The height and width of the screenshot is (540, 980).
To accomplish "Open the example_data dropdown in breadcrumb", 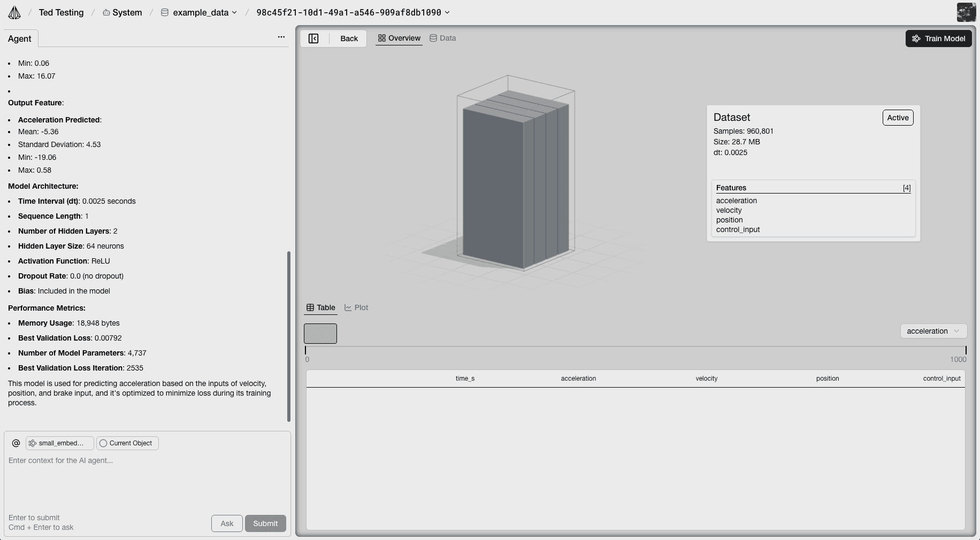I will click(234, 12).
